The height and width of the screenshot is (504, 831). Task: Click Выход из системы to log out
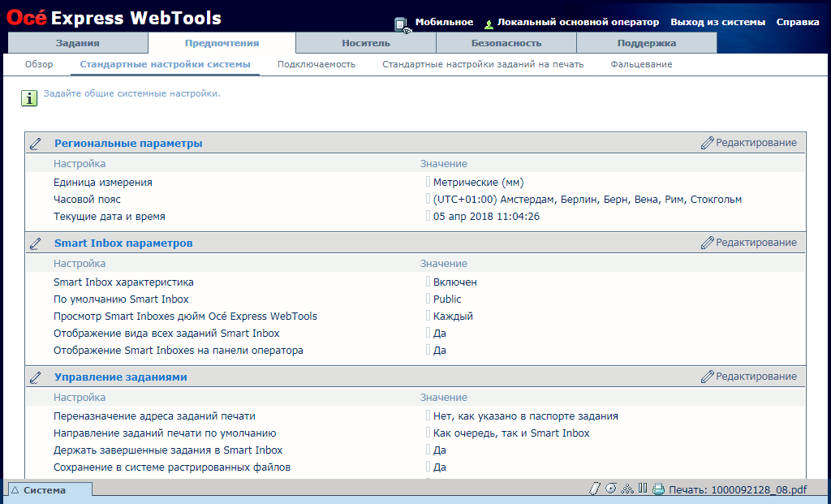717,22
